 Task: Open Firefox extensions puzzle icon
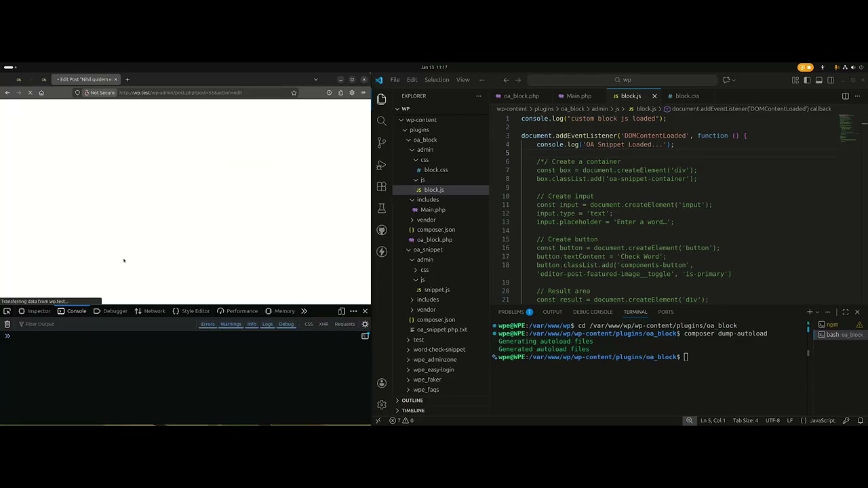(340, 93)
